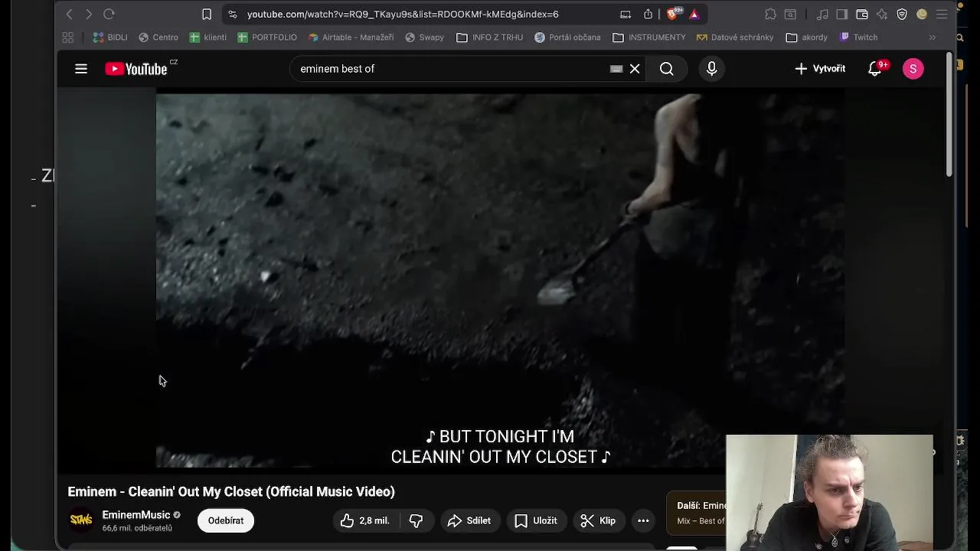Click the YouTube URL address field
The height and width of the screenshot is (551, 980).
pyautogui.click(x=403, y=14)
